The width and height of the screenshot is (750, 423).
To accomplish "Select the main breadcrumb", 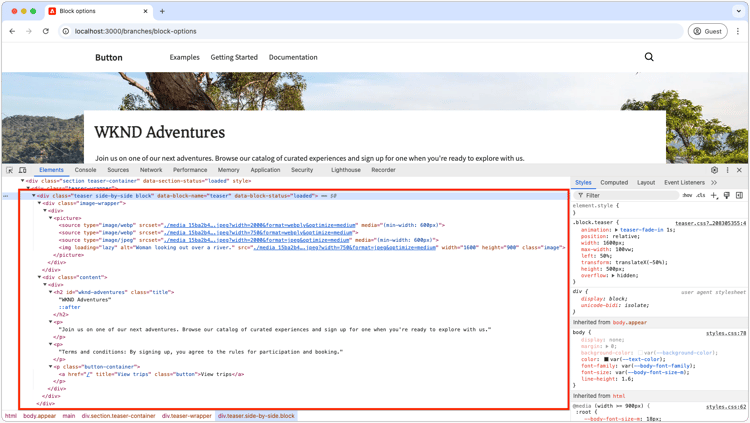I will tap(69, 416).
